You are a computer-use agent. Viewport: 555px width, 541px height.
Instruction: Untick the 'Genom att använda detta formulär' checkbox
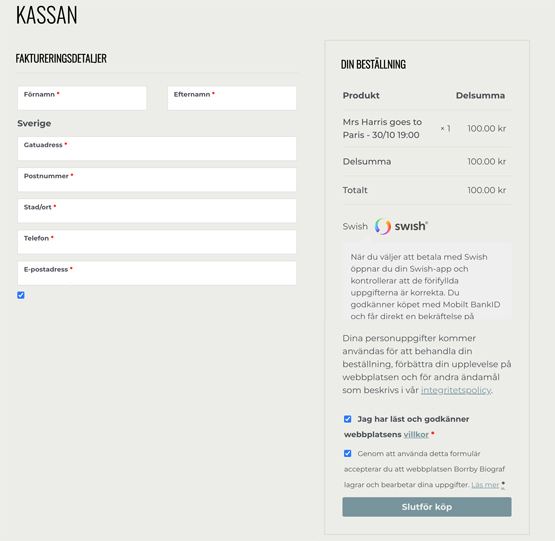click(348, 454)
